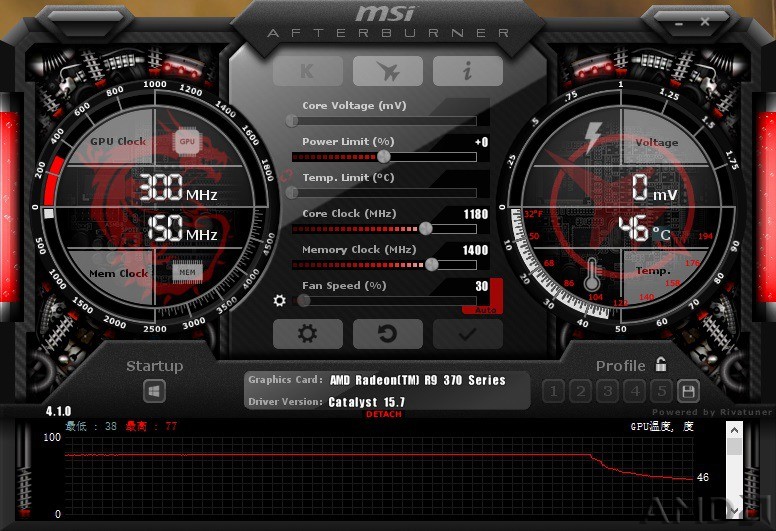This screenshot has height=531, width=776.
Task: Save profile with floppy disk icon
Action: click(688, 391)
